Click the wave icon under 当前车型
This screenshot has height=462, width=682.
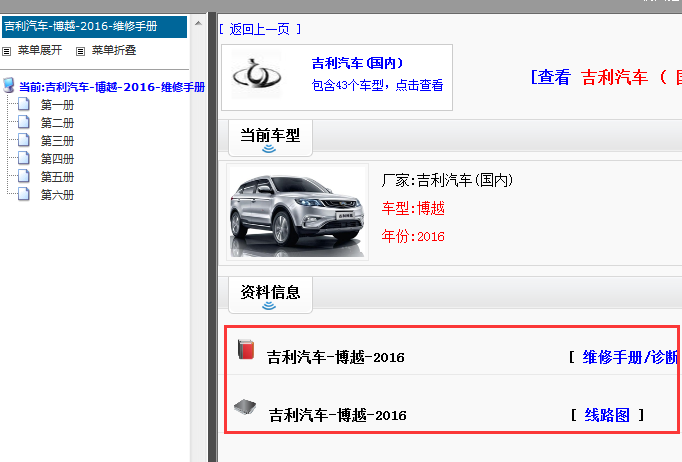pos(269,149)
